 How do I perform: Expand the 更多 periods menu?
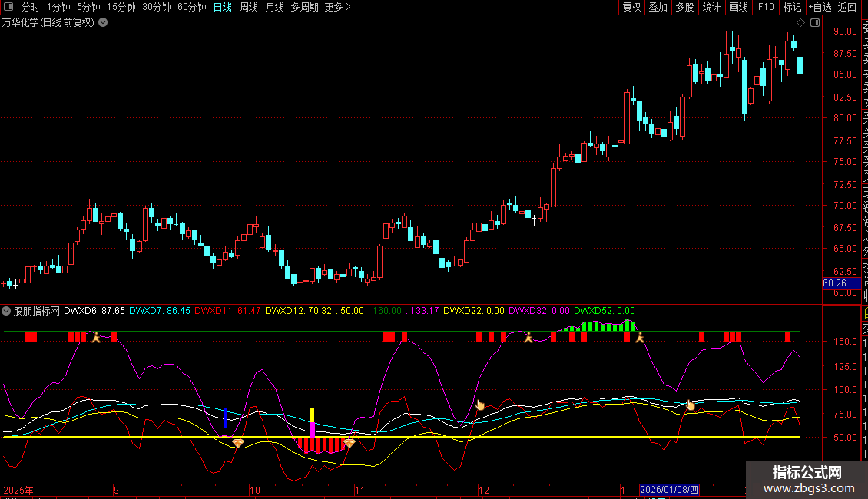click(x=337, y=7)
